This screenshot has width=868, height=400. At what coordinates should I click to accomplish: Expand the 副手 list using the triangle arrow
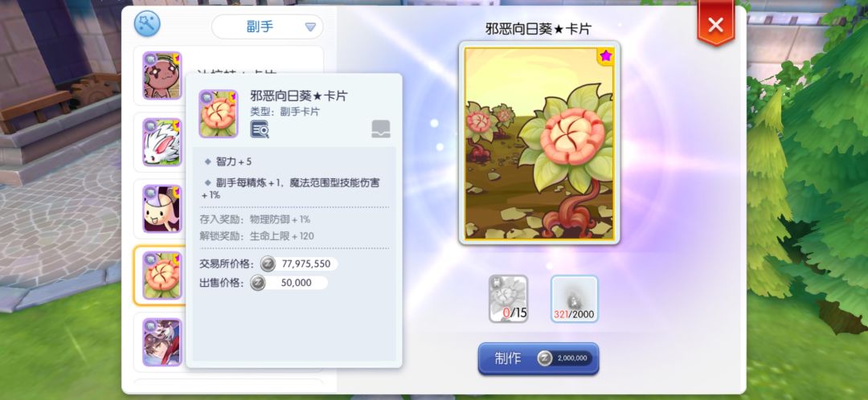click(310, 27)
